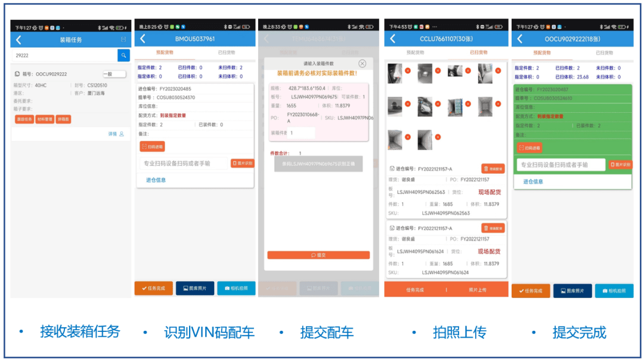Click document icon left of 箱号 OOCU9029222
Screen dimensions: 644x363
coord(17,74)
